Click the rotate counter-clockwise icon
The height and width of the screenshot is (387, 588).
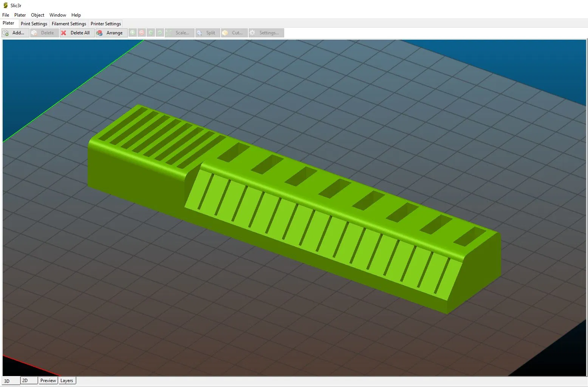tap(151, 33)
